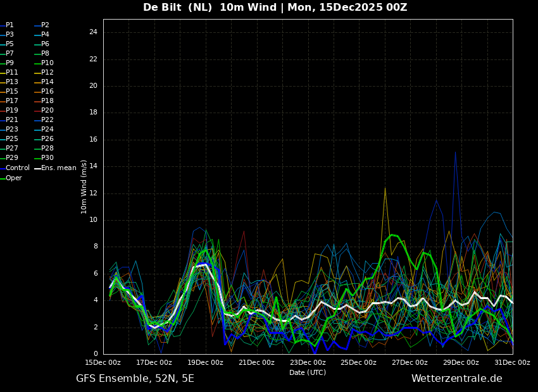Image resolution: width=538 pixels, height=392 pixels.
Task: Click legend entry P25
Action: tap(9, 138)
